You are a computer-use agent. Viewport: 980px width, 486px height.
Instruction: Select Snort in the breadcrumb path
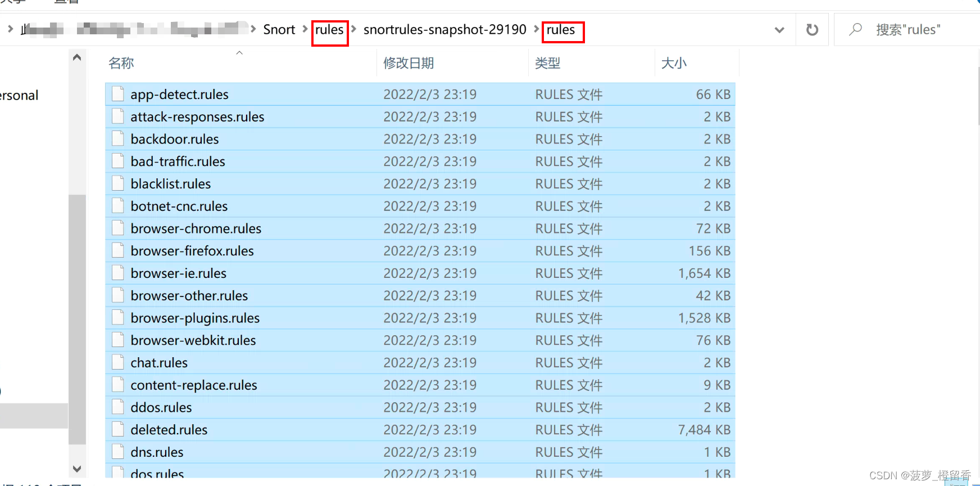pyautogui.click(x=279, y=30)
